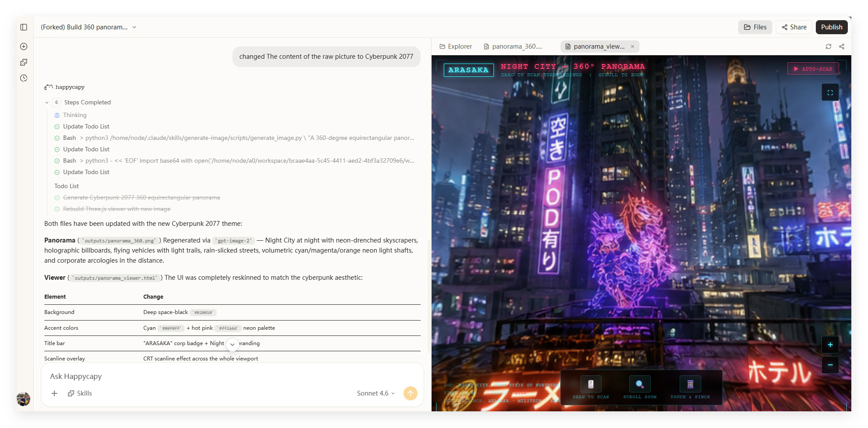Click the TOUCH & PINCH phone icon
This screenshot has width=868, height=428.
pyautogui.click(x=690, y=385)
